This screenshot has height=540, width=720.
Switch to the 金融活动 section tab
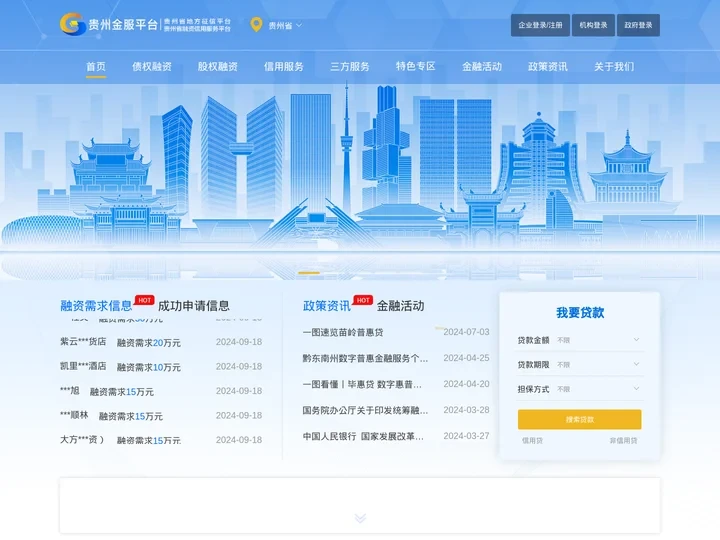(400, 306)
